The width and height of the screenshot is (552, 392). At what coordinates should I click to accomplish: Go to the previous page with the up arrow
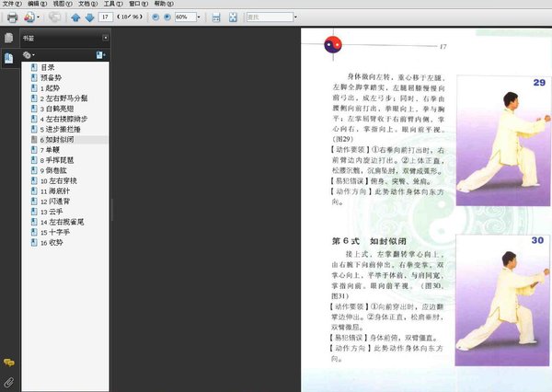click(75, 17)
